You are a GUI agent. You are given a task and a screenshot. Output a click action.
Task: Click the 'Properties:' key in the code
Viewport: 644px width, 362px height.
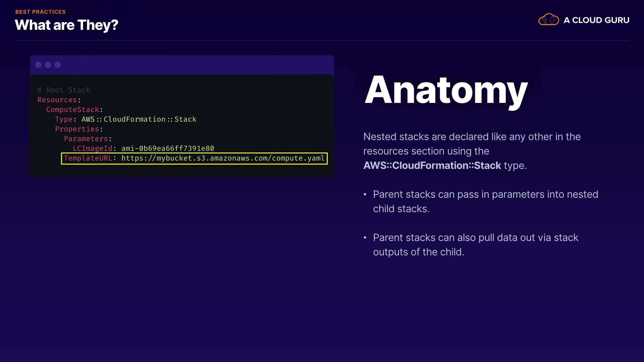click(x=77, y=129)
